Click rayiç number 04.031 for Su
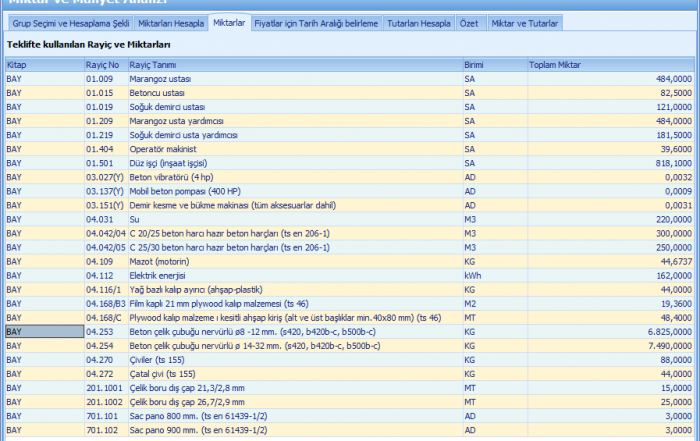 pos(104,218)
